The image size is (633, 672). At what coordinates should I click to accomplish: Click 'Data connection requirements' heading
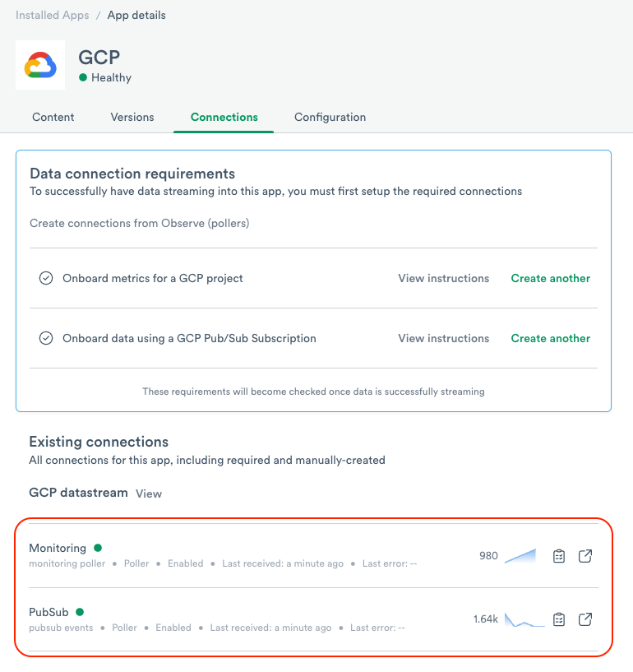click(x=132, y=174)
